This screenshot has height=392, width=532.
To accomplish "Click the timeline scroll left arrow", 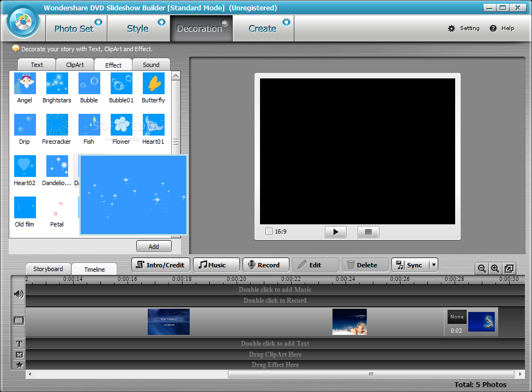I will [x=30, y=375].
